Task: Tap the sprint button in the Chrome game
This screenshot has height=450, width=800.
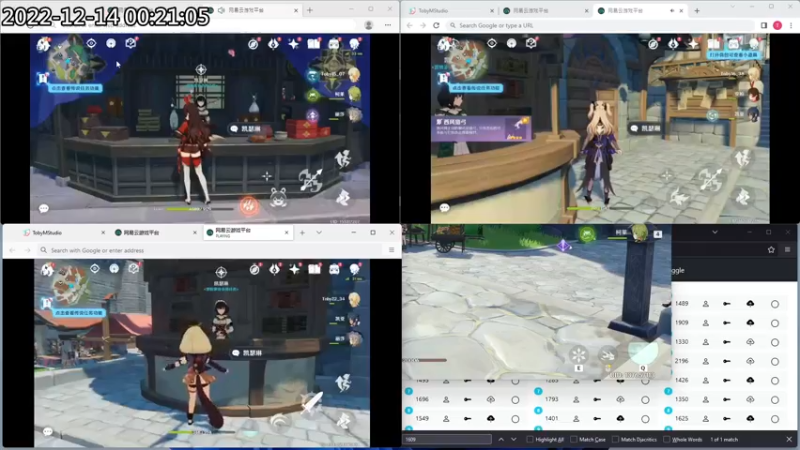Action: (743, 197)
